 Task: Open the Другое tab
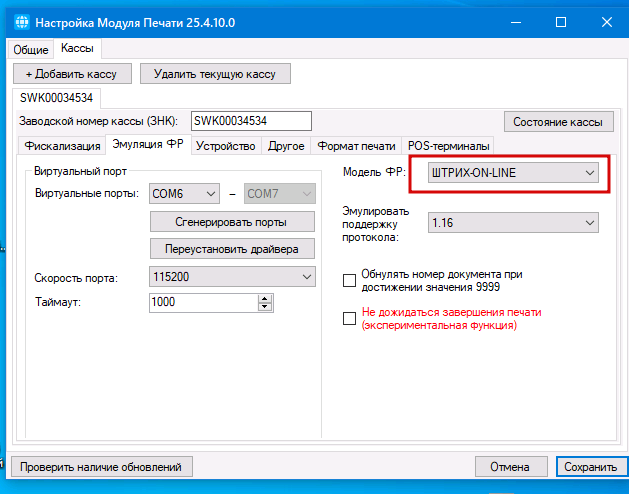click(x=286, y=146)
